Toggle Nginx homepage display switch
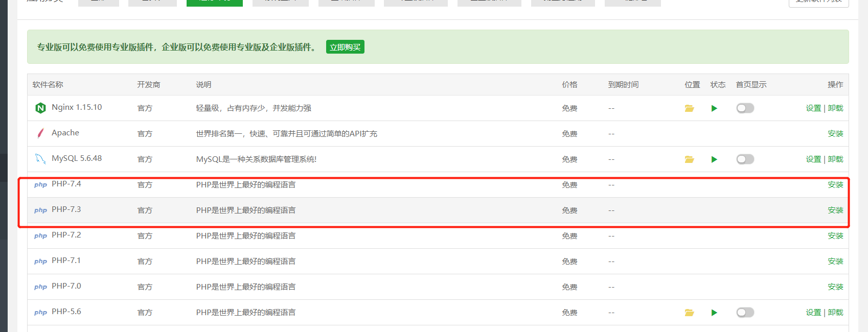 coord(745,108)
